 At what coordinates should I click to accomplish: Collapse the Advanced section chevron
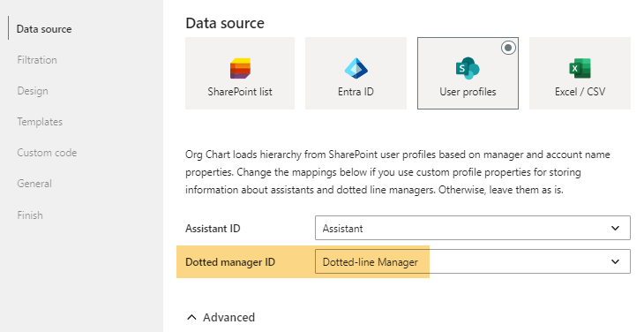tap(191, 317)
